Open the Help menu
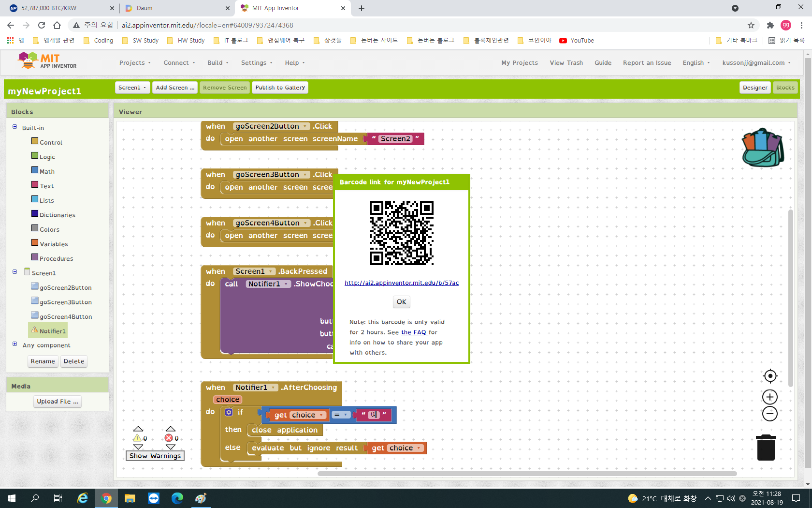812x508 pixels. [295, 63]
